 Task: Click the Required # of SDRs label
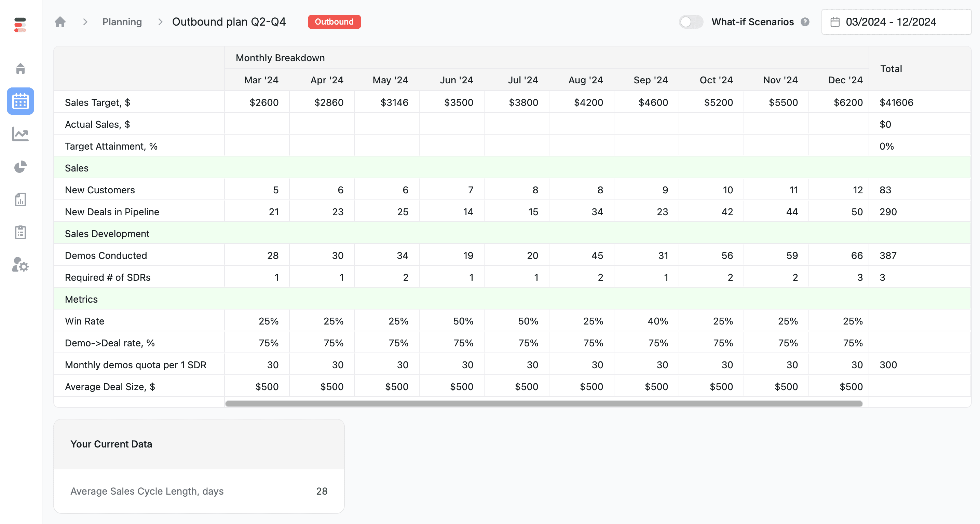[108, 278]
